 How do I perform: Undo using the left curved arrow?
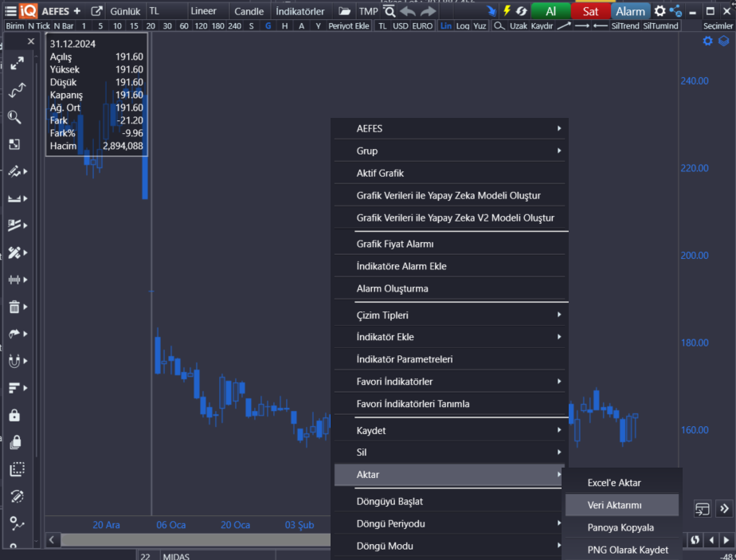tap(408, 11)
